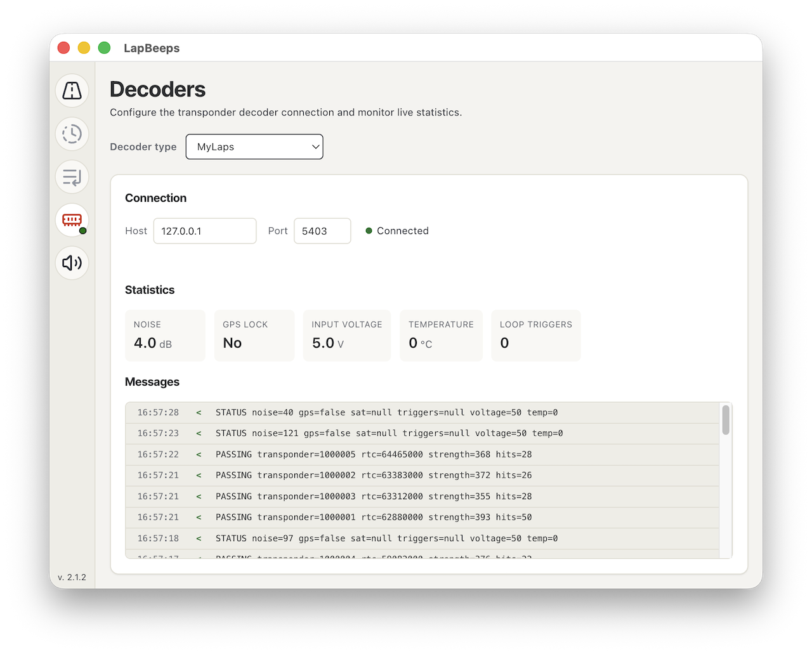Click the Statistics section heading
The image size is (812, 654).
coord(150,290)
